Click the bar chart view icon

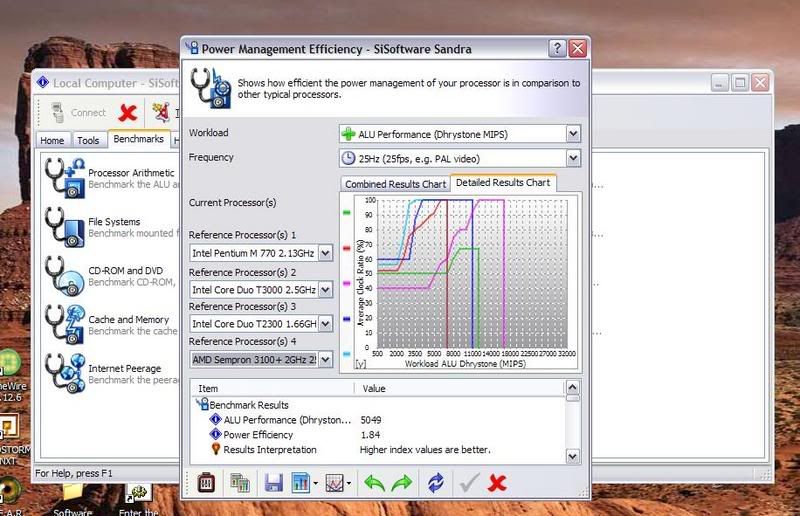coord(301,482)
